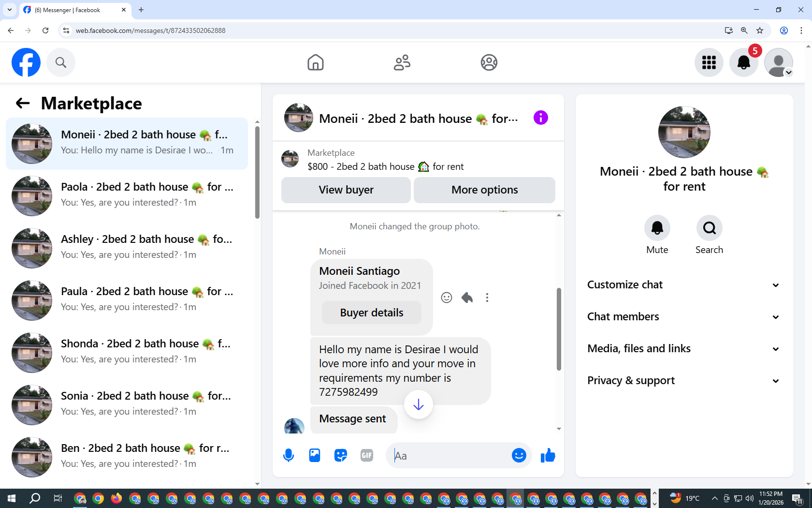Viewport: 812px width, 508px height.
Task: Open the Facebook search magnifier
Action: point(61,62)
